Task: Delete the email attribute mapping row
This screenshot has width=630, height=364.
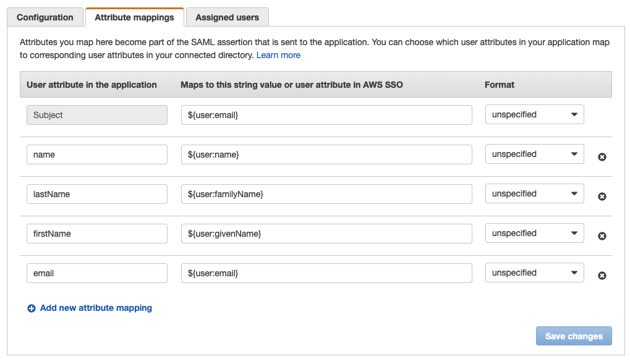Action: pos(602,276)
